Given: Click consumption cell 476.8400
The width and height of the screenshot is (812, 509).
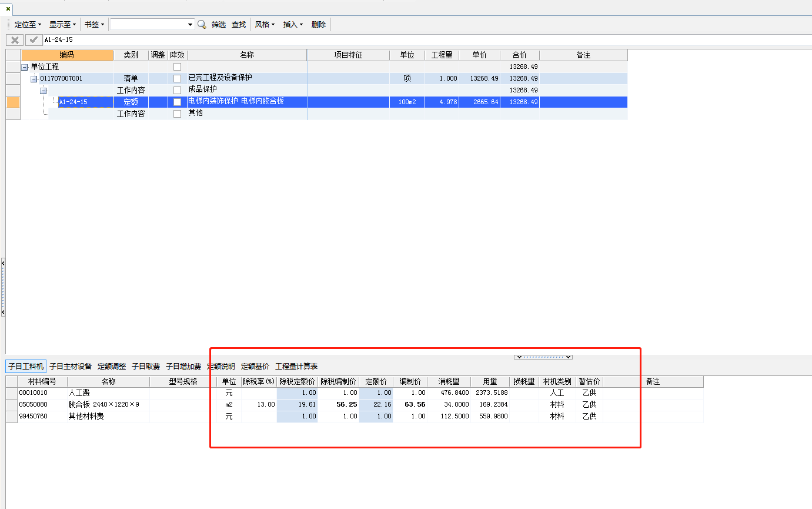Looking at the screenshot, I should [x=449, y=393].
